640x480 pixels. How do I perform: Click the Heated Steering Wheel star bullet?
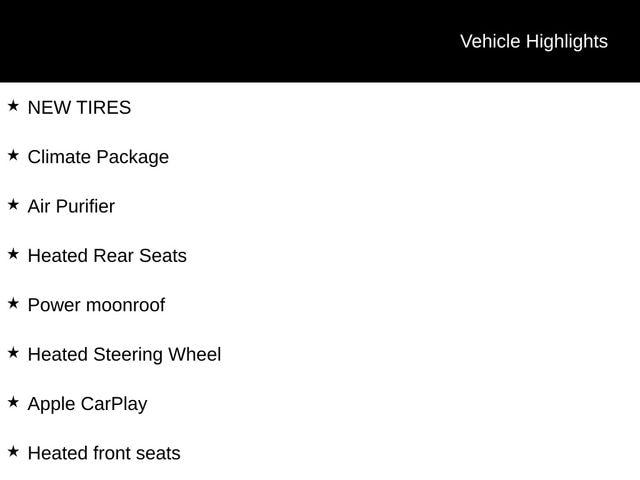click(13, 353)
